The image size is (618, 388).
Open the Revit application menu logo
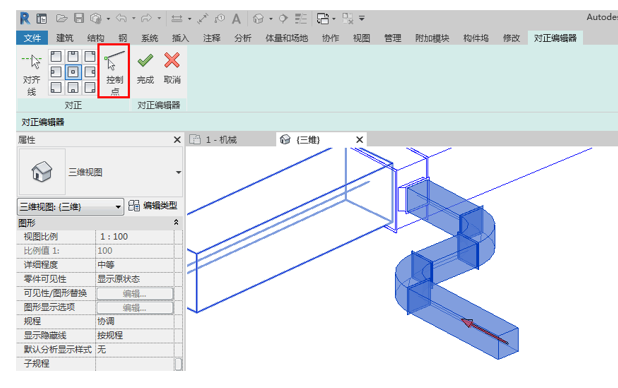click(25, 18)
